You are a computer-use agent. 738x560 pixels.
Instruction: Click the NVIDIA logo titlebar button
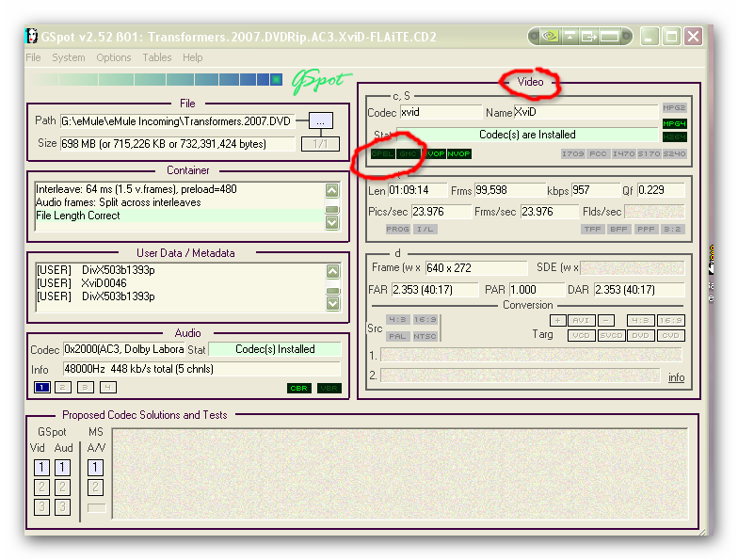550,36
